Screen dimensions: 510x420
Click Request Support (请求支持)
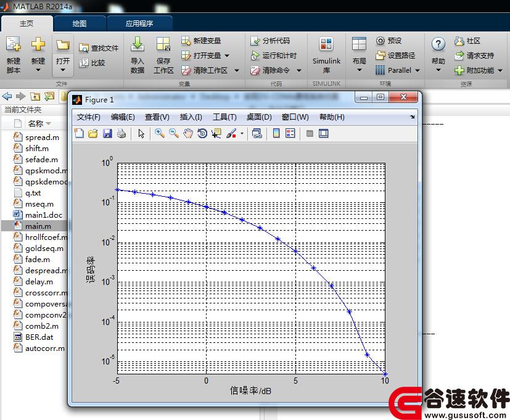click(474, 56)
